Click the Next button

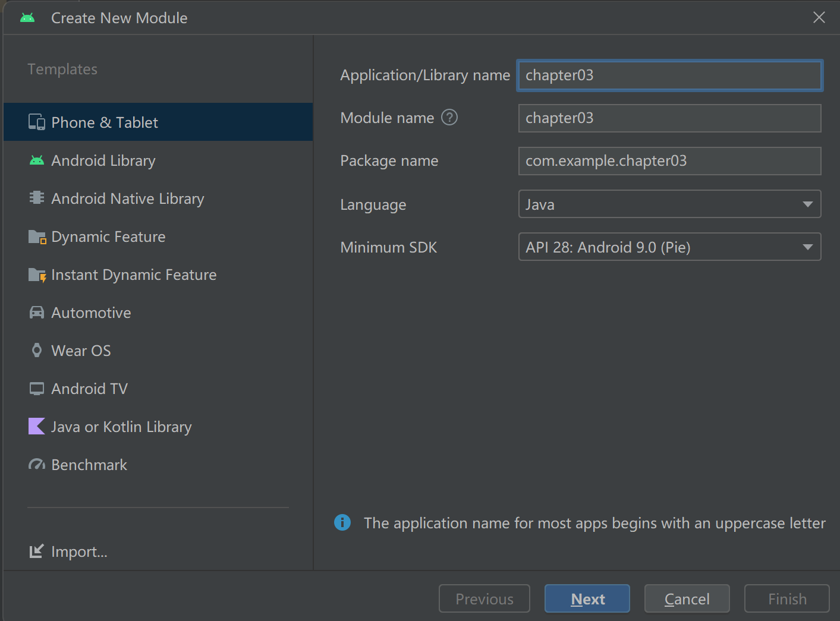point(587,598)
